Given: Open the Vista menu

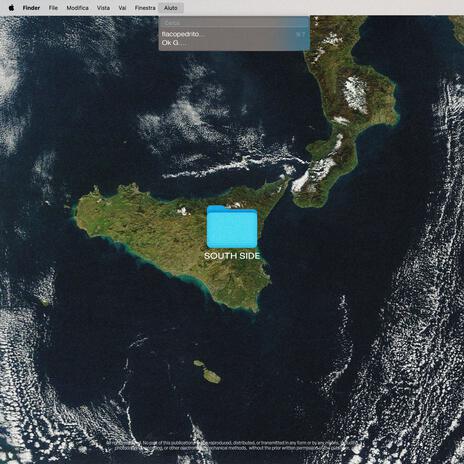Looking at the screenshot, I should (103, 8).
